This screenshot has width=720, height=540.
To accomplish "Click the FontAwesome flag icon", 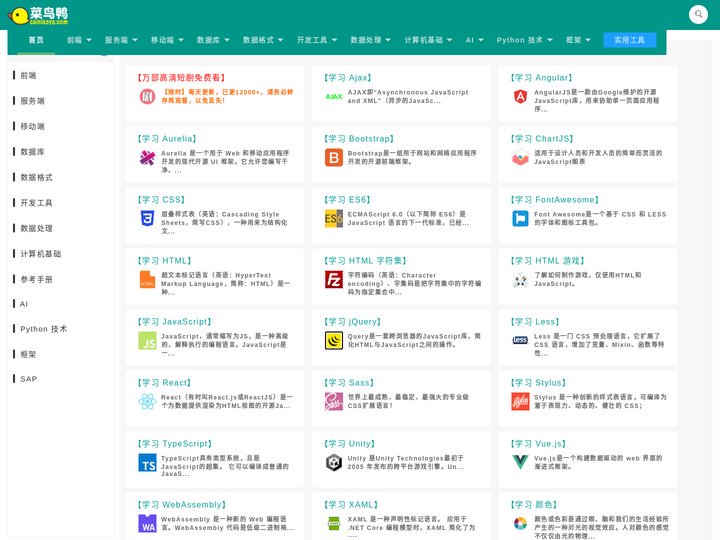I will coord(520,219).
